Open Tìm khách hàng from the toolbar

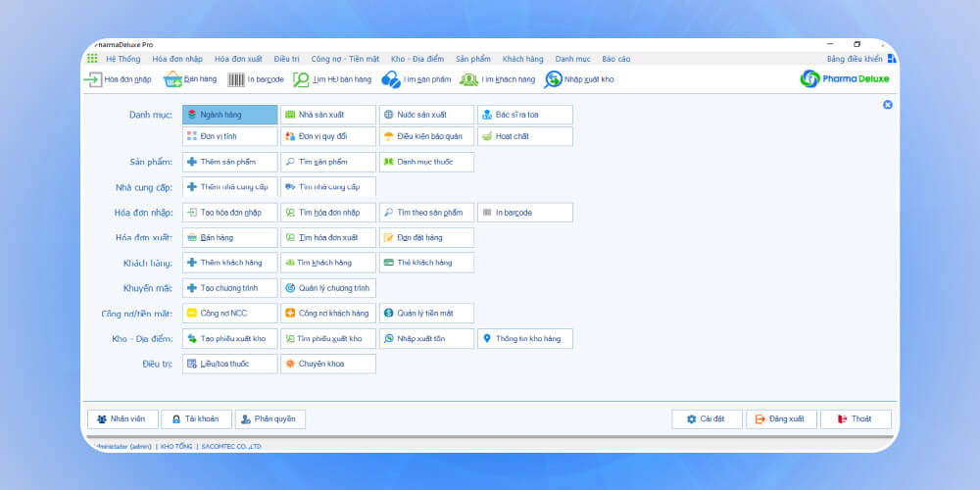click(x=469, y=79)
